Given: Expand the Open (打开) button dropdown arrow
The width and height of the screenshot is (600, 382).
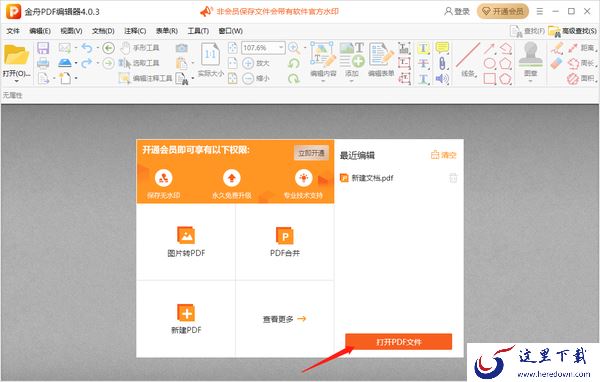Looking at the screenshot, I should coord(16,81).
